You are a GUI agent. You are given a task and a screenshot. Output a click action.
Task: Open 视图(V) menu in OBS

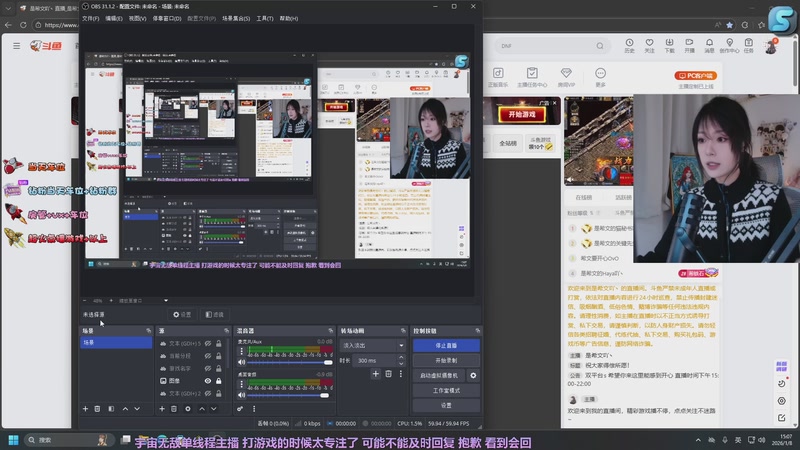pyautogui.click(x=137, y=18)
